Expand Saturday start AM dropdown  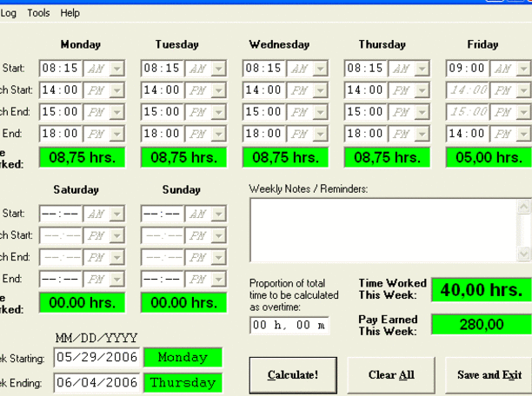[117, 214]
